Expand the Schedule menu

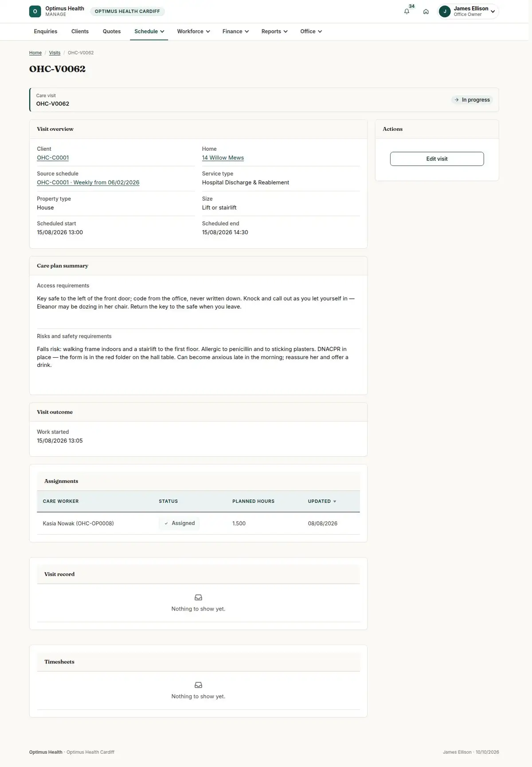[149, 31]
